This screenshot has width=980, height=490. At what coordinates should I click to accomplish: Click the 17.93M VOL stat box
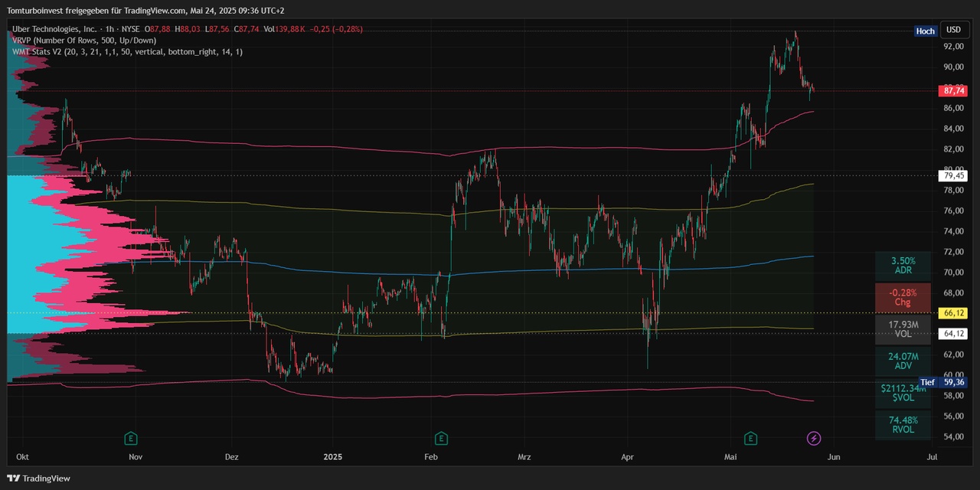point(903,329)
